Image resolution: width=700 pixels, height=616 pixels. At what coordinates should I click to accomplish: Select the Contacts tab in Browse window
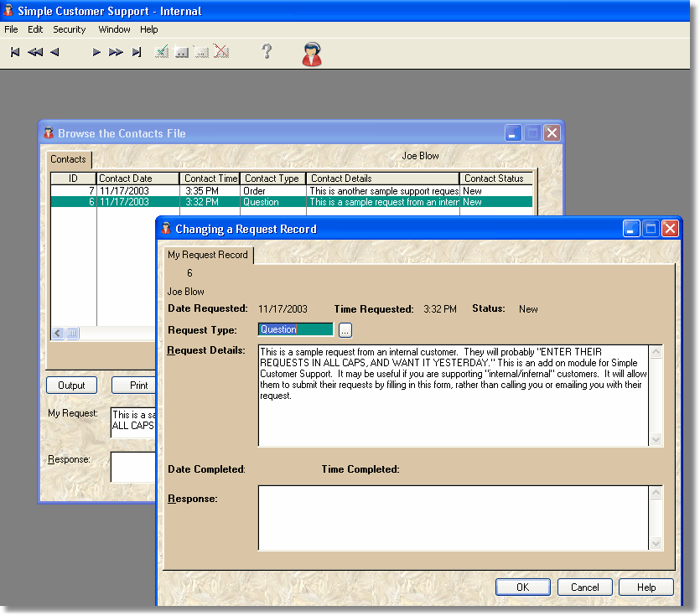[x=68, y=159]
